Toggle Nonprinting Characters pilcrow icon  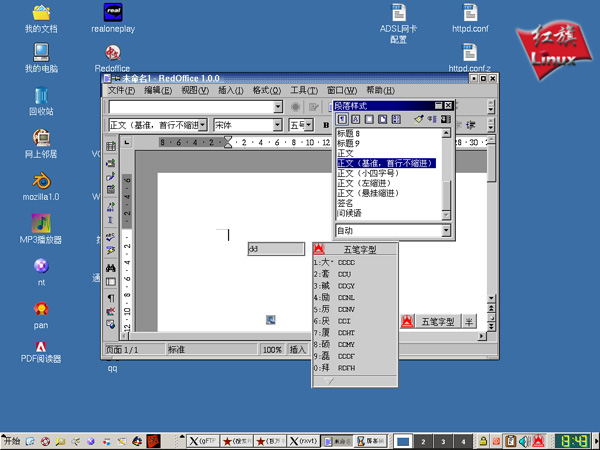pyautogui.click(x=111, y=298)
